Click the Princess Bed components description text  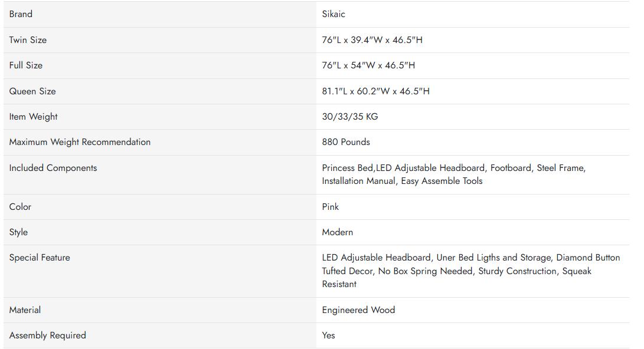(x=453, y=174)
